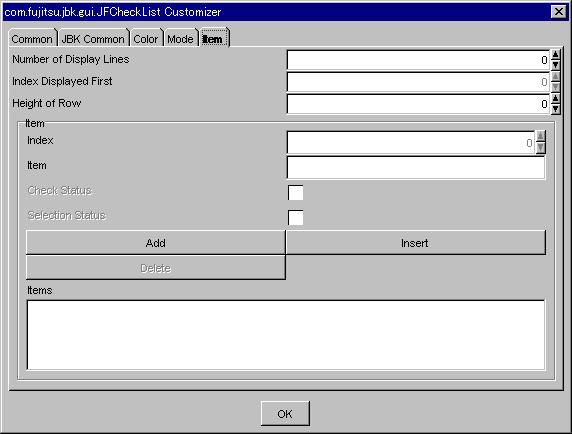Click up arrow of Item Index spinner
572x434 pixels.
pyautogui.click(x=540, y=136)
